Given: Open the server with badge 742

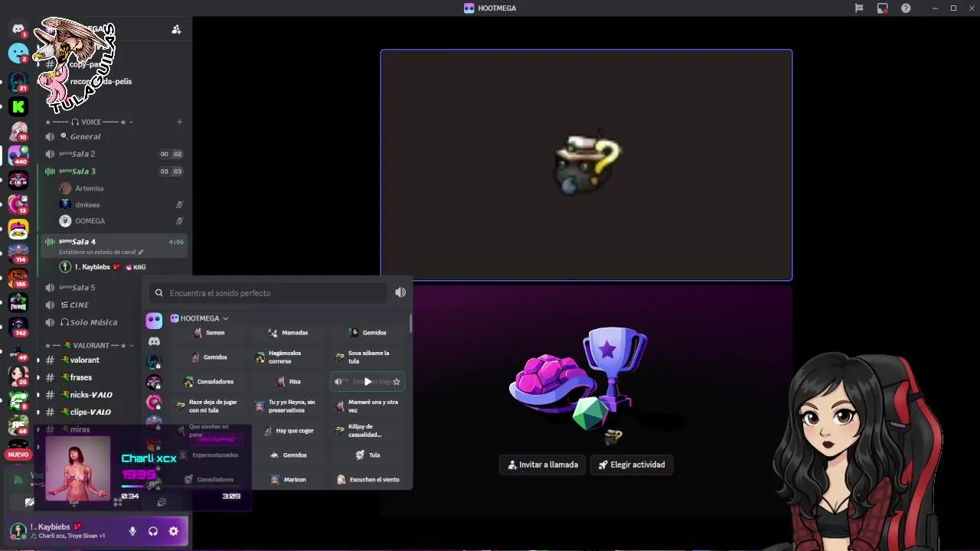Looking at the screenshot, I should 18,327.
